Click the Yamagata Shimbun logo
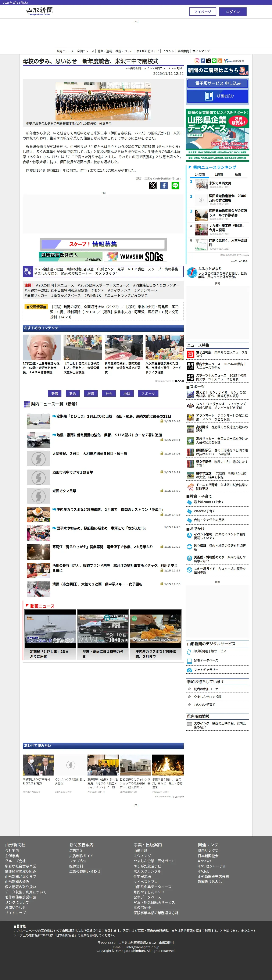Viewport: 272px width, 980px height. tap(40, 11)
